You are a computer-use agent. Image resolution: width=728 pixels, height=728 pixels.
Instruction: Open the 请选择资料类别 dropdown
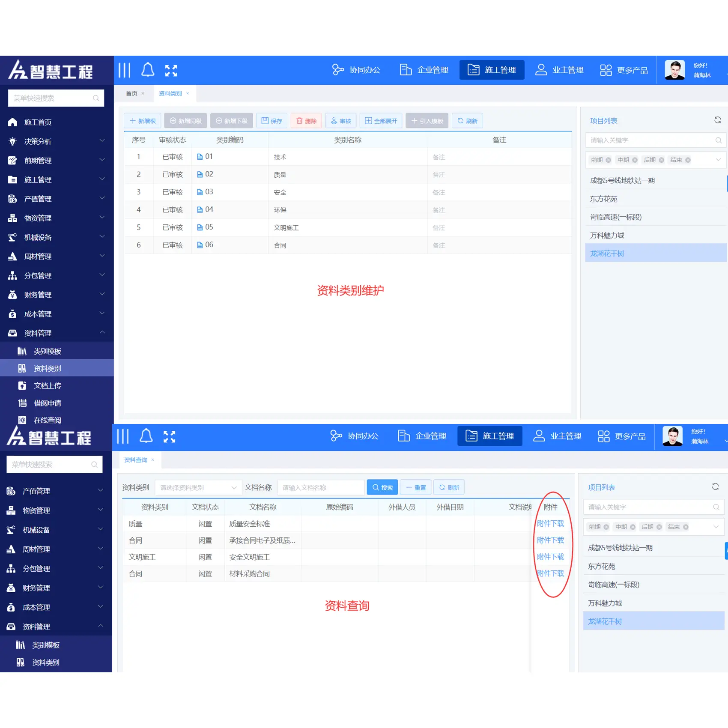(198, 487)
